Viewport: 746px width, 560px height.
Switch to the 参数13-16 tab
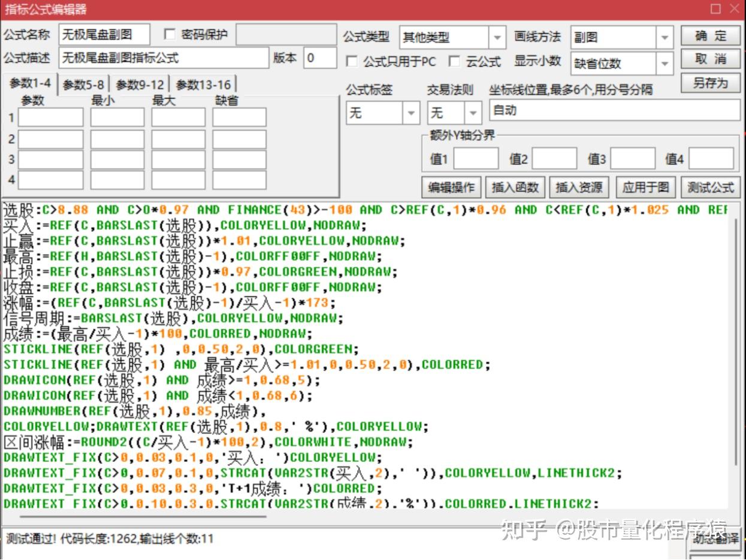[x=203, y=85]
